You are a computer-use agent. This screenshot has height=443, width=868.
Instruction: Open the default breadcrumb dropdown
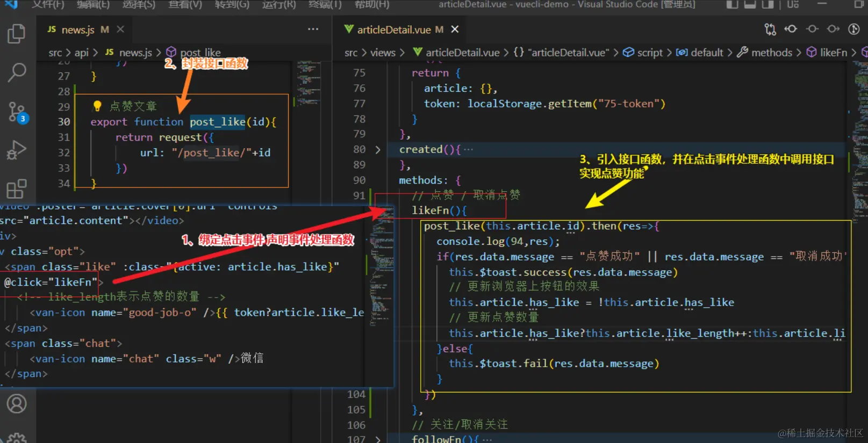point(700,53)
